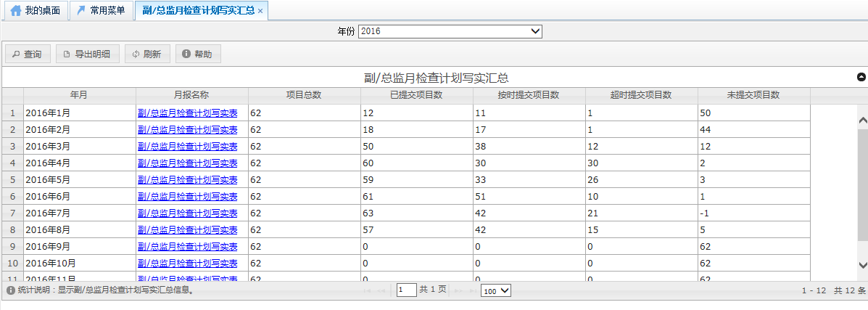This screenshot has height=310, width=868.
Task: Collapse the 副/总监月检查计划写实汇总 panel
Action: pyautogui.click(x=861, y=77)
